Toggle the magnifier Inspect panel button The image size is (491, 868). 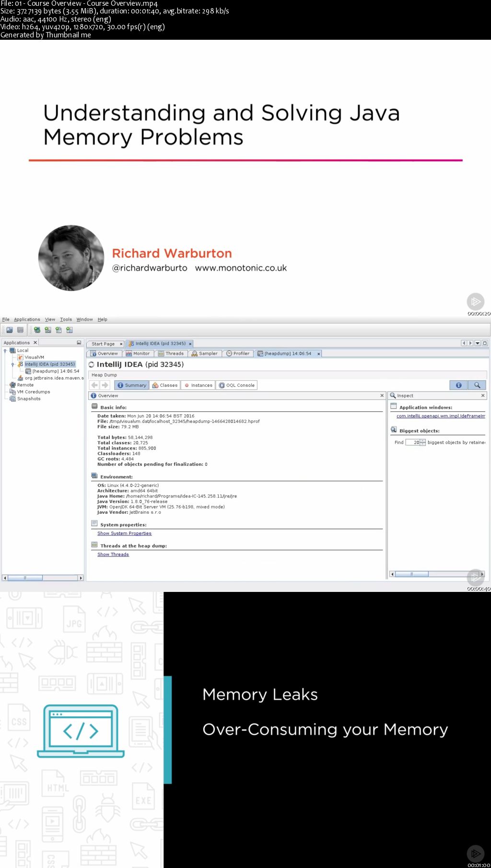[477, 385]
